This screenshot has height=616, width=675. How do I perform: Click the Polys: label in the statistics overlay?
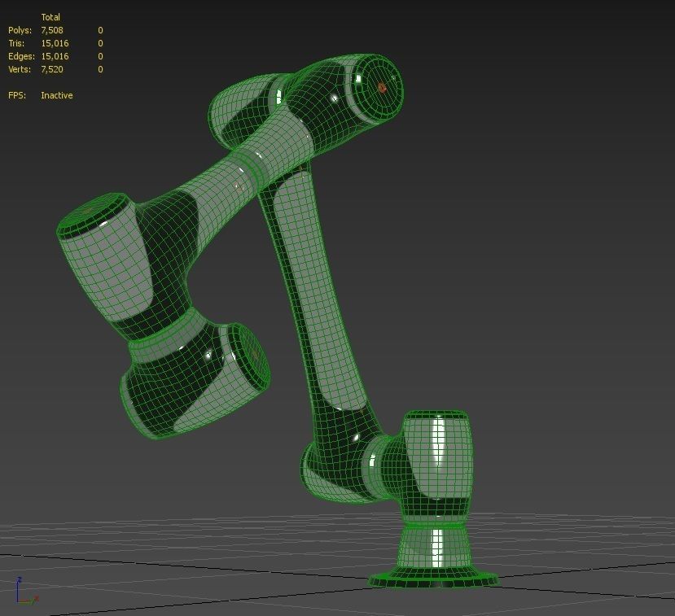pyautogui.click(x=20, y=30)
